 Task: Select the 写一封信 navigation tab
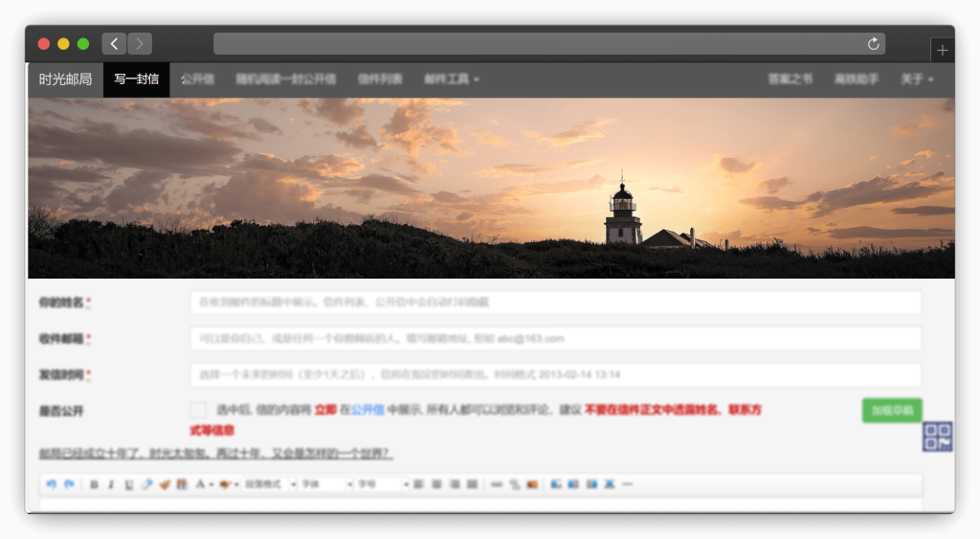[136, 79]
